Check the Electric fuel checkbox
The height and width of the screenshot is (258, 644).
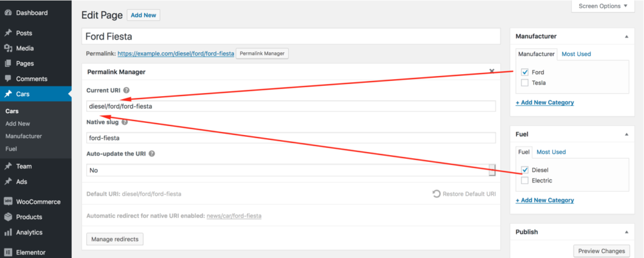point(525,181)
